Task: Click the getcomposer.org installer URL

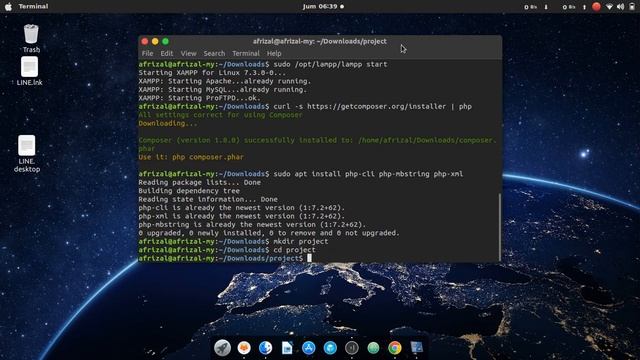Action: (x=376, y=107)
